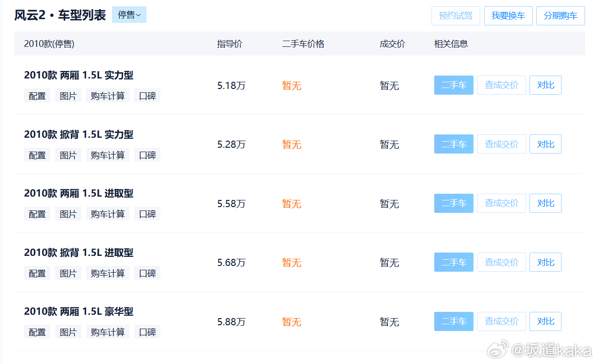The height and width of the screenshot is (364, 597).
Task: Click orange 暂无 in the 5.18万 row
Action: [x=292, y=86]
